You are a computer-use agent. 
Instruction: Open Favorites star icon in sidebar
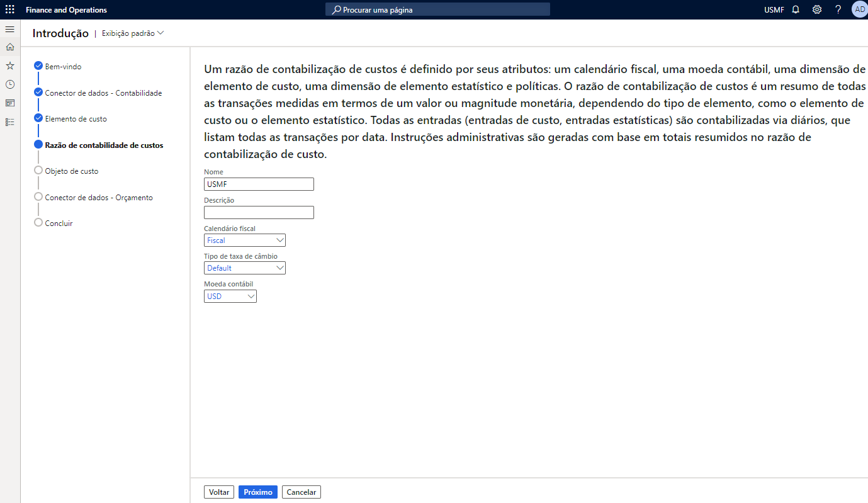[9, 65]
